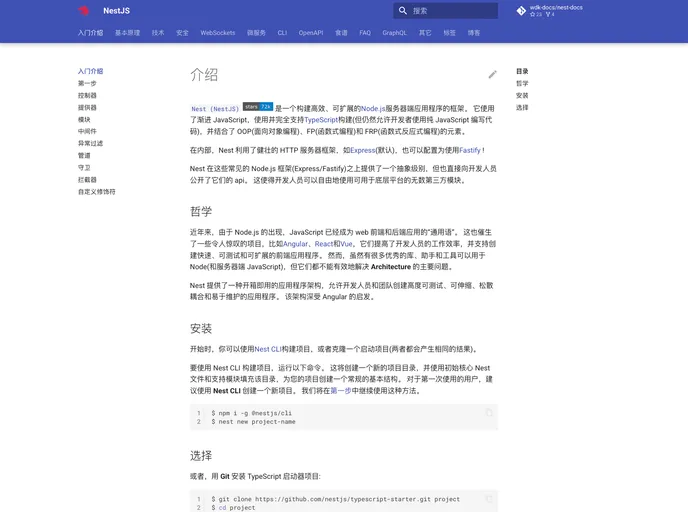Open the CLI tab
Screen dimensions: 688x512
click(282, 33)
